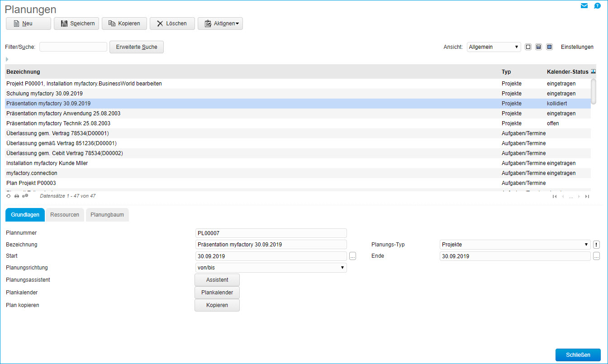Go to the first page of records

(x=555, y=196)
